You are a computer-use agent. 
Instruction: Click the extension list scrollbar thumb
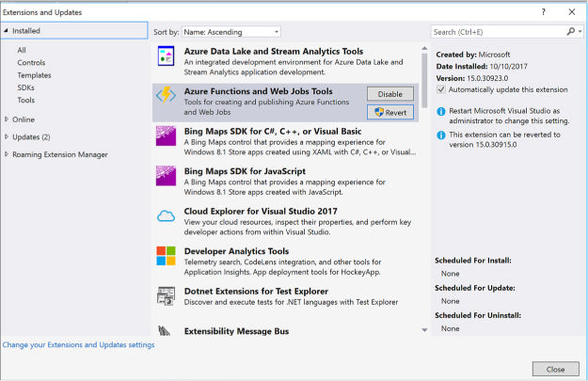pyautogui.click(x=424, y=80)
